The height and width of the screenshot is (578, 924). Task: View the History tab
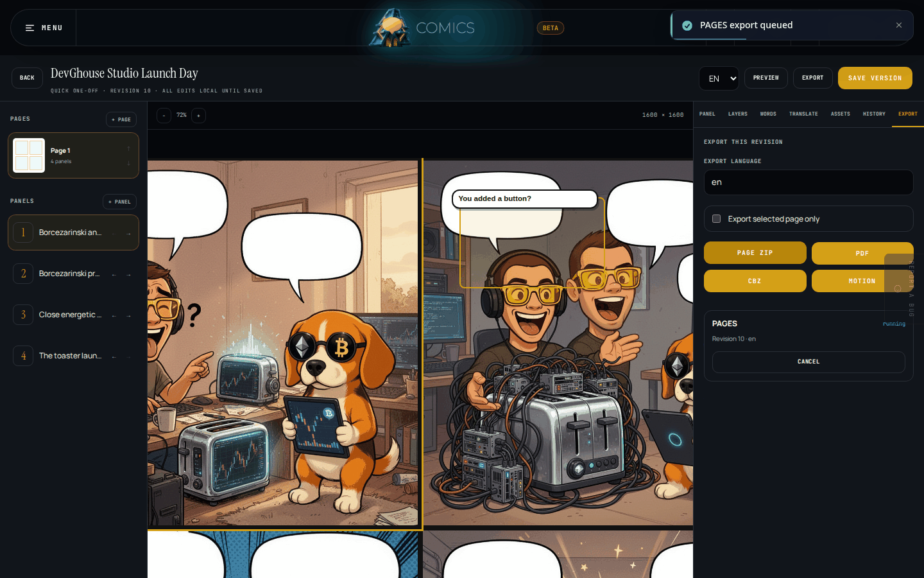874,114
